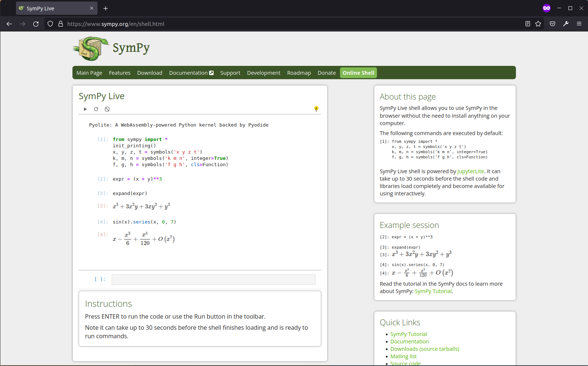Open the shield tracking protection icon

[x=50, y=24]
